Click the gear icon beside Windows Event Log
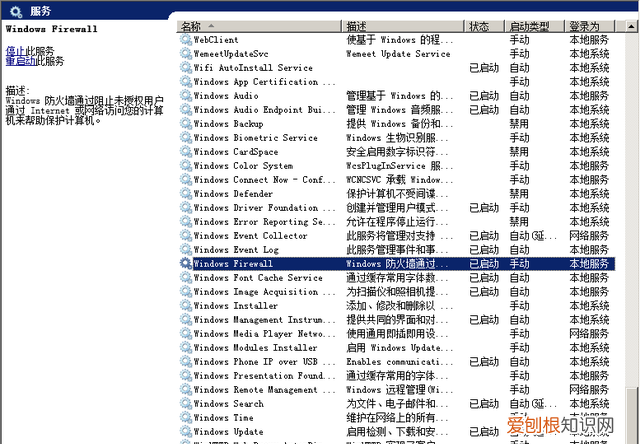The image size is (640, 444). pos(186,249)
